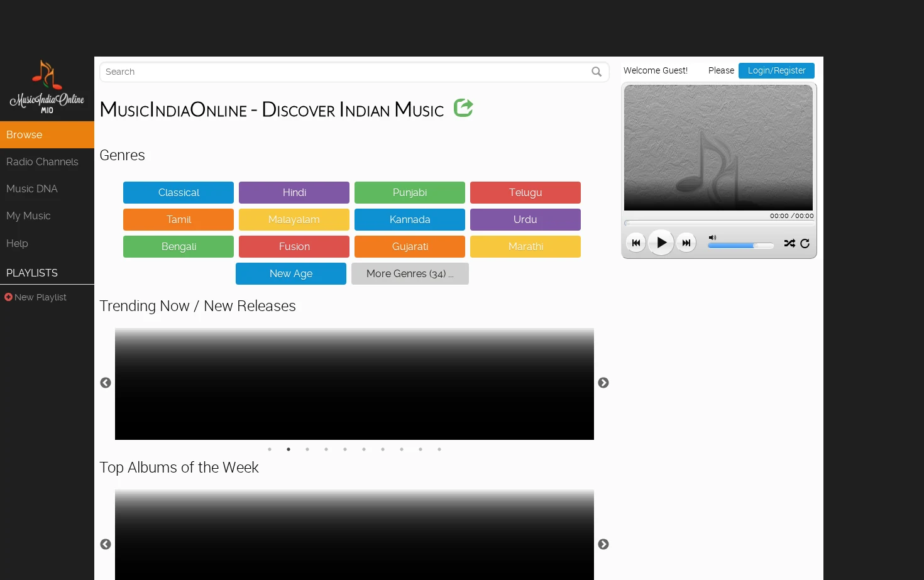Screen dimensions: 924x580
Task: Choose the Gujarati genre
Action: 410,246
